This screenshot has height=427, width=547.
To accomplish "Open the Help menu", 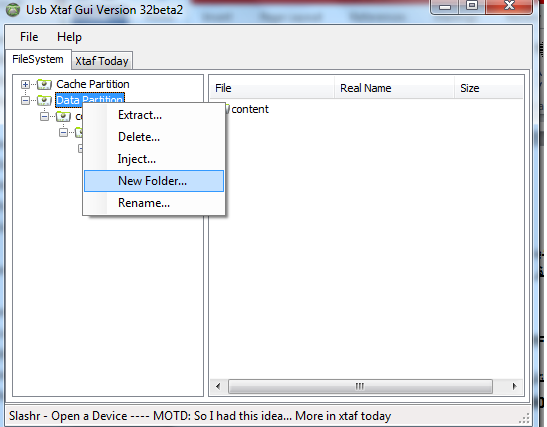I will pyautogui.click(x=69, y=37).
